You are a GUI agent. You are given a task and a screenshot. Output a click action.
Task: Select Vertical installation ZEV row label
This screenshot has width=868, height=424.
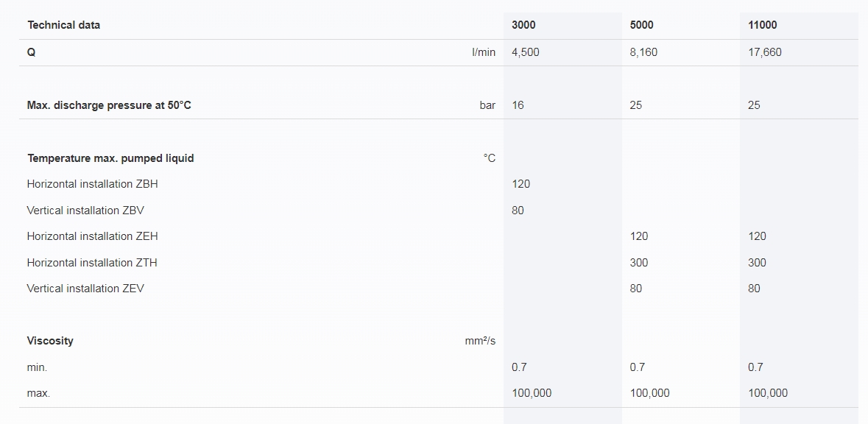(85, 289)
